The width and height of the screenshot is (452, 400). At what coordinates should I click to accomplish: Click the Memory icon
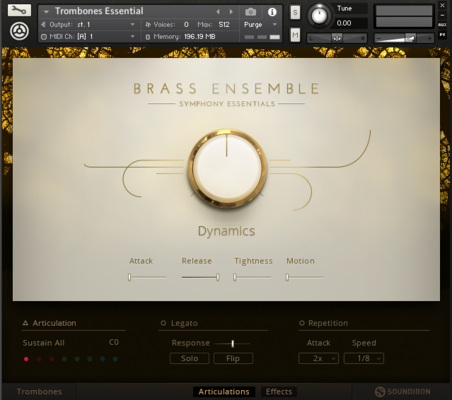[x=148, y=37]
